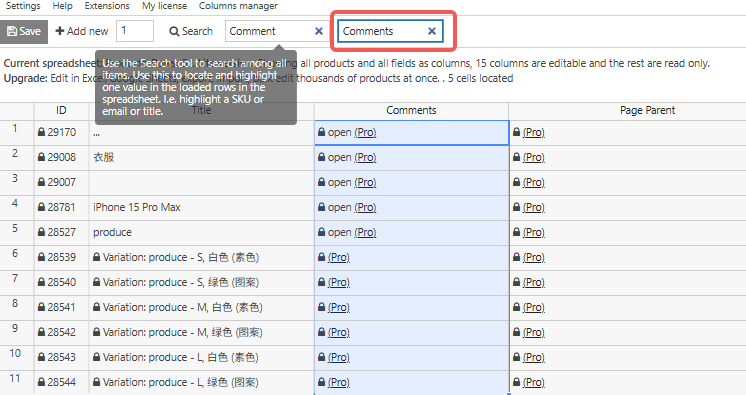Open the My license menu
746x395 pixels.
tap(164, 6)
